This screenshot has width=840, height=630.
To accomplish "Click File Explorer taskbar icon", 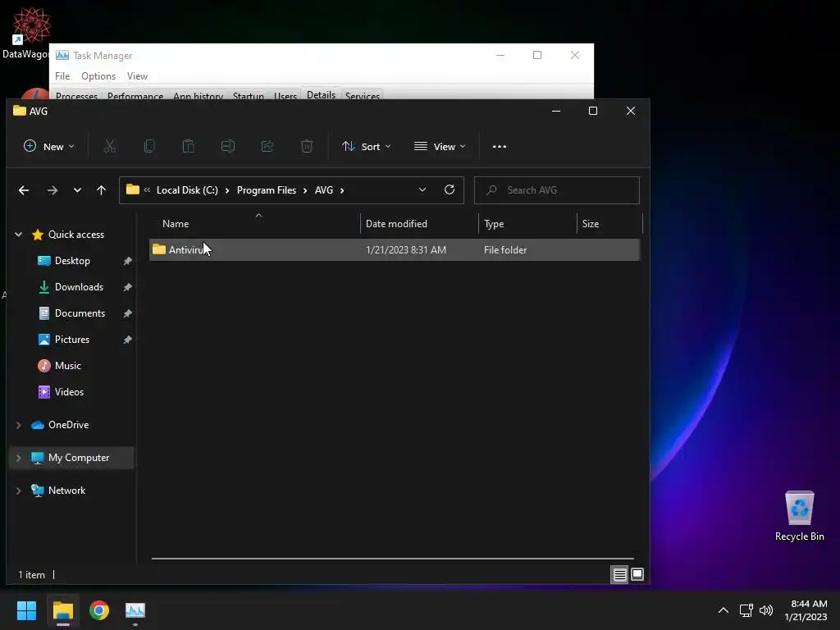I will [x=62, y=610].
